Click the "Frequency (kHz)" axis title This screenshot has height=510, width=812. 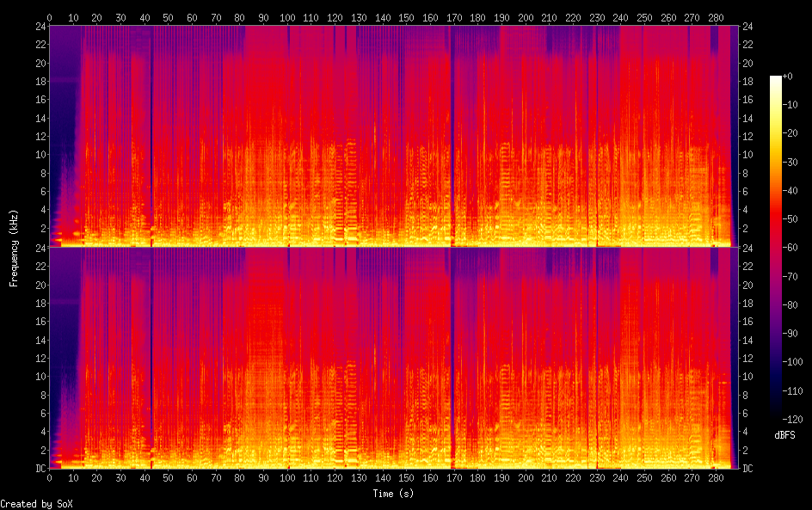(x=14, y=248)
